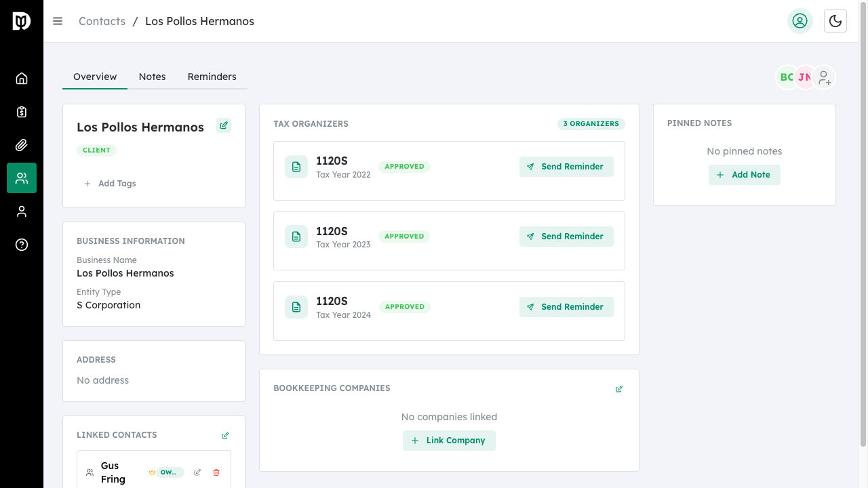Switch to the Notes tab

[152, 77]
